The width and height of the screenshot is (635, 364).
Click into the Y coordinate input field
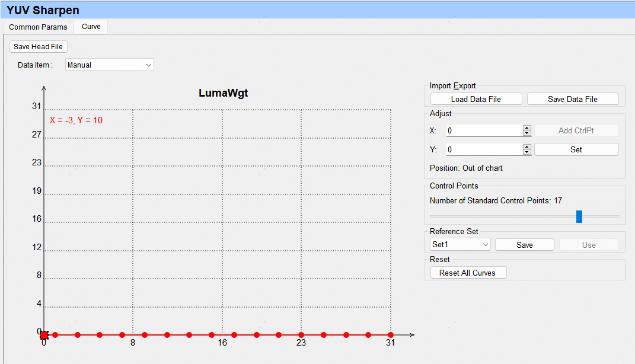483,149
